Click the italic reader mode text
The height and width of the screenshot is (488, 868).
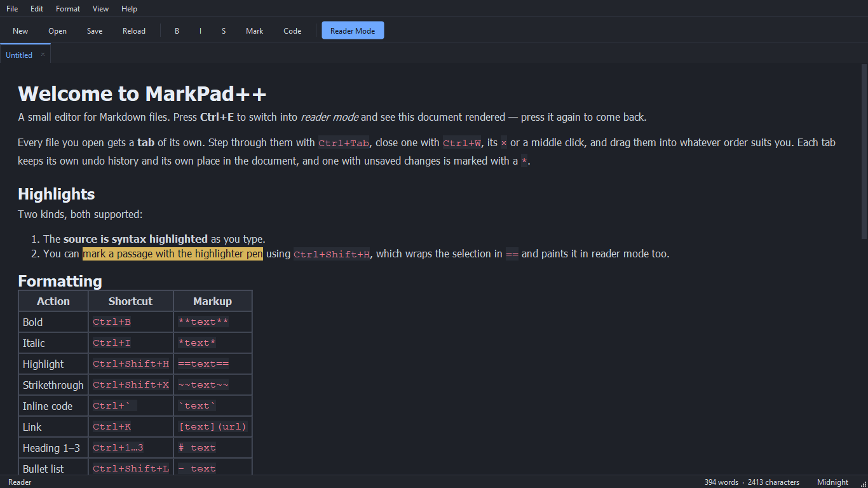[329, 118]
